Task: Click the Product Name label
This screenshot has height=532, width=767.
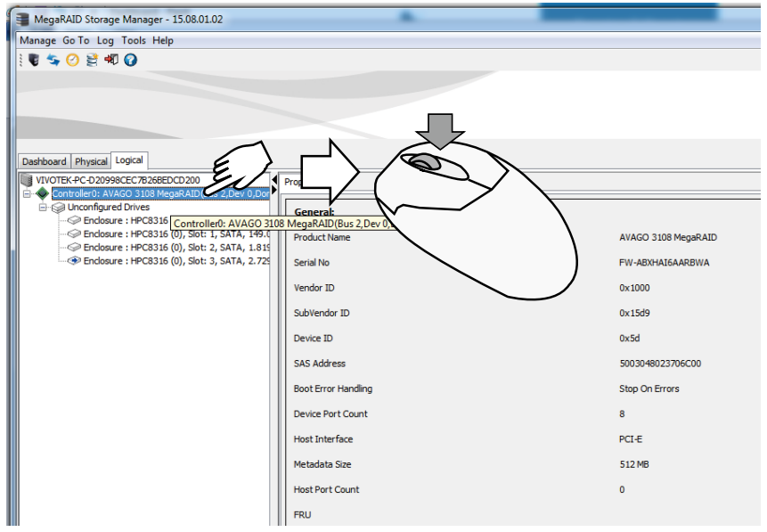Action: click(x=322, y=237)
